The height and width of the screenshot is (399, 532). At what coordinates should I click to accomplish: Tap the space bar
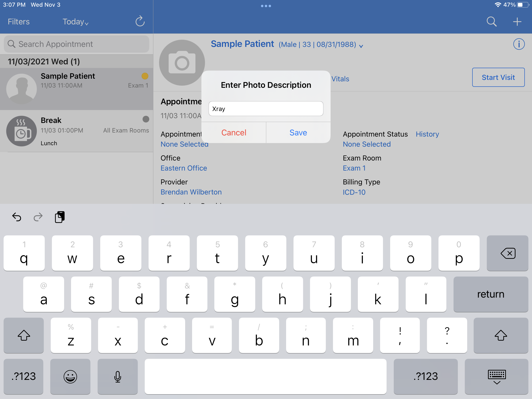(x=266, y=376)
